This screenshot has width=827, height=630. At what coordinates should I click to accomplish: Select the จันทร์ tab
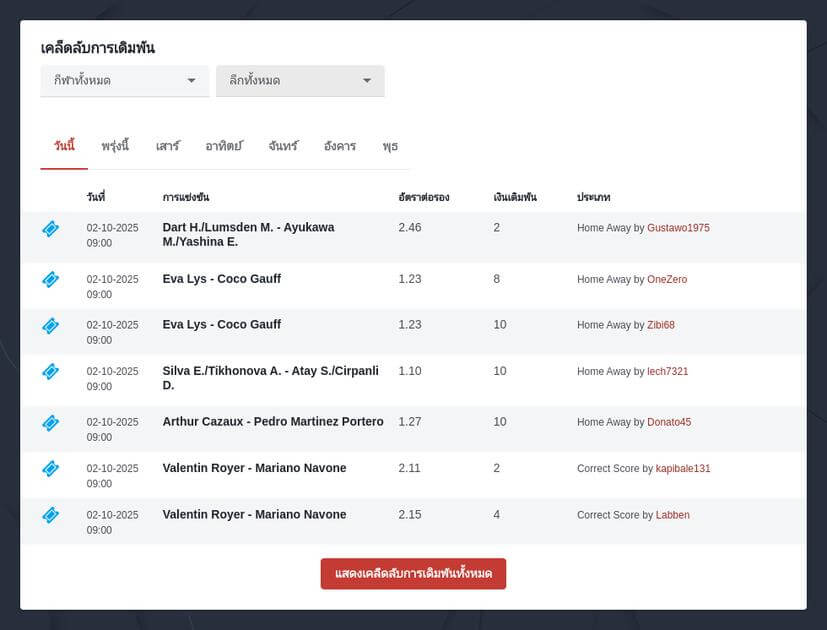click(283, 146)
